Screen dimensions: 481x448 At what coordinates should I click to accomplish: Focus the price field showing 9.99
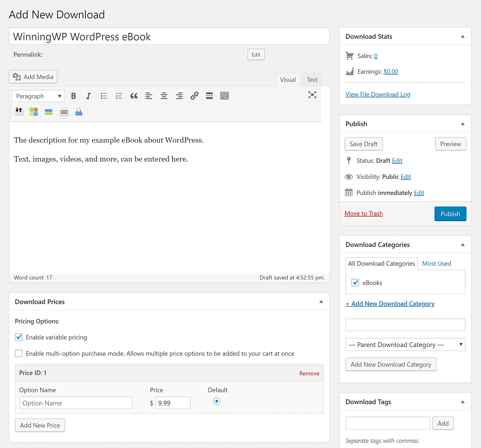pos(173,403)
